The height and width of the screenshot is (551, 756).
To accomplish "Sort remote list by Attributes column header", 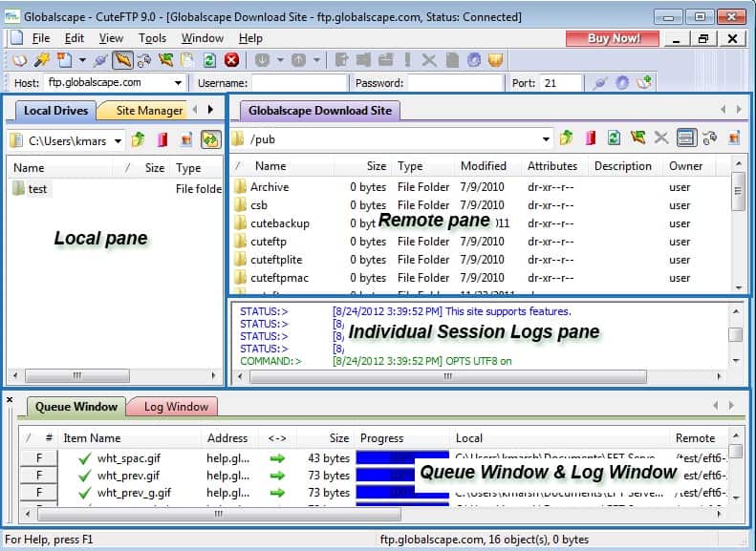I will (552, 166).
